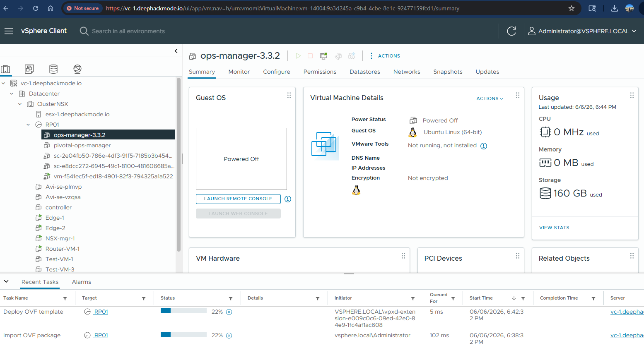Collapse the inventory navigator panel
Screen dimensions: 644x348
coord(176,51)
